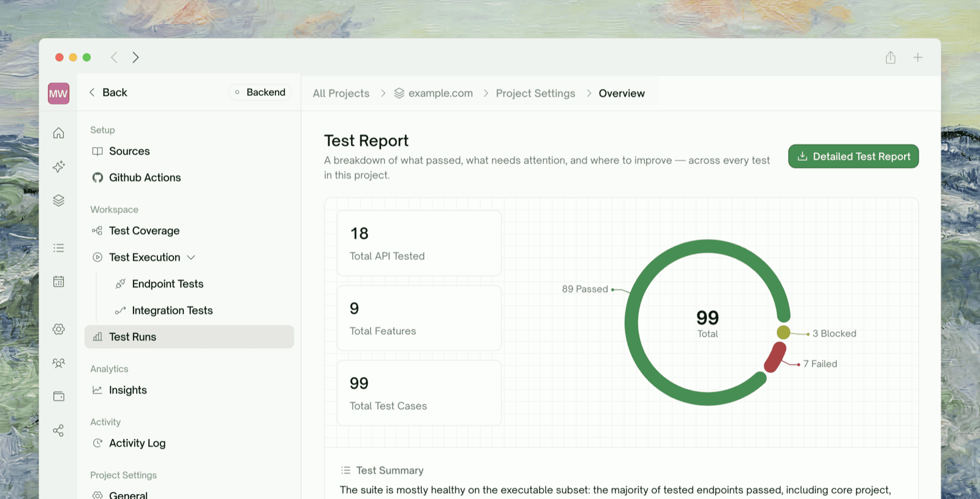Click the Total API Tested card
This screenshot has height=499, width=980.
pyautogui.click(x=419, y=243)
